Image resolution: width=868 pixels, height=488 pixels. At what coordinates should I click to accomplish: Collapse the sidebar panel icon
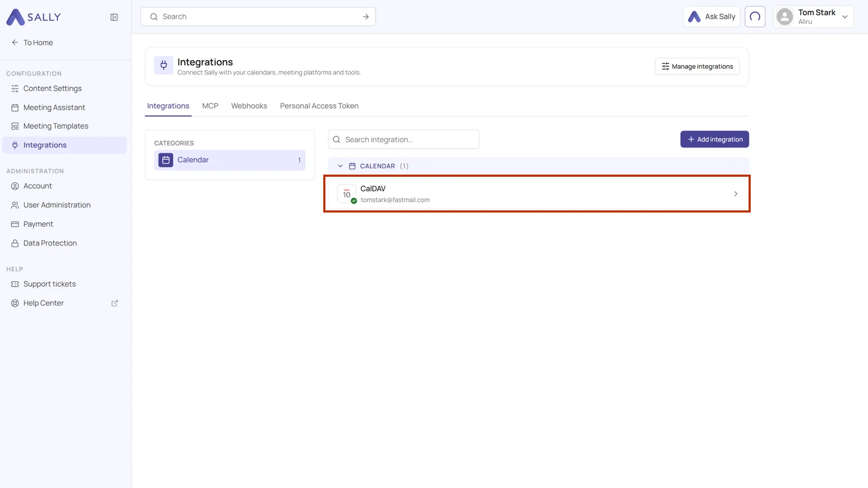[x=114, y=17]
